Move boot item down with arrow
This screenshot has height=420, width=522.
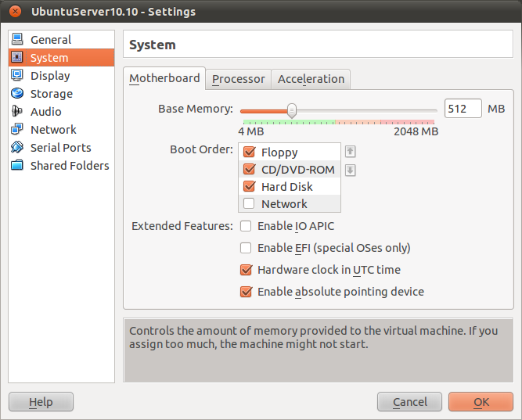[351, 170]
